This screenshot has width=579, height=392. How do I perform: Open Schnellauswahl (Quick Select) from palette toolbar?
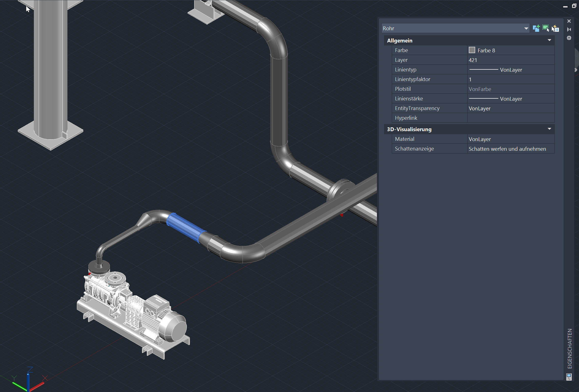pyautogui.click(x=555, y=28)
